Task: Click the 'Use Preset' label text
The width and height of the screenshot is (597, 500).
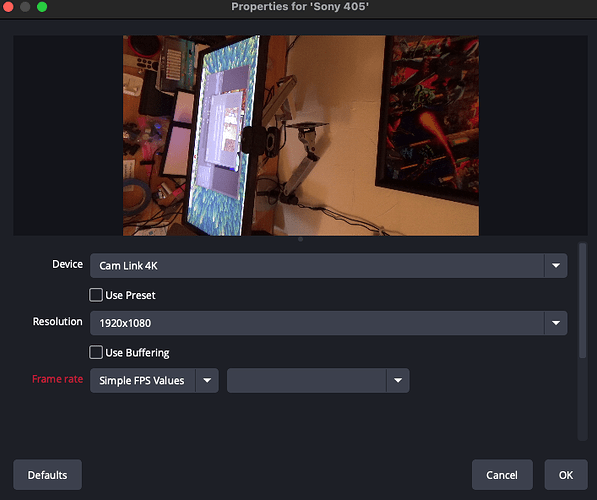Action: coord(130,296)
